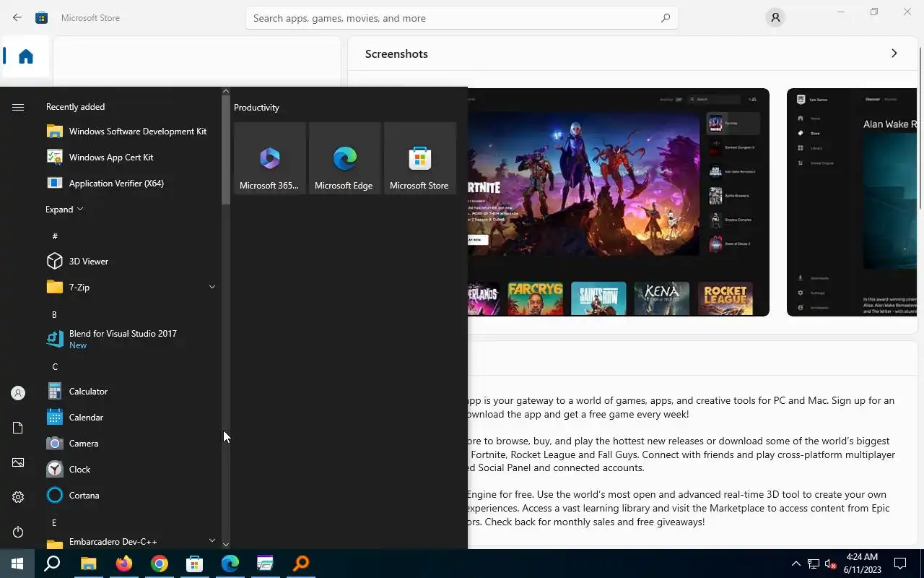Open the user account icon in Start

[x=18, y=393]
